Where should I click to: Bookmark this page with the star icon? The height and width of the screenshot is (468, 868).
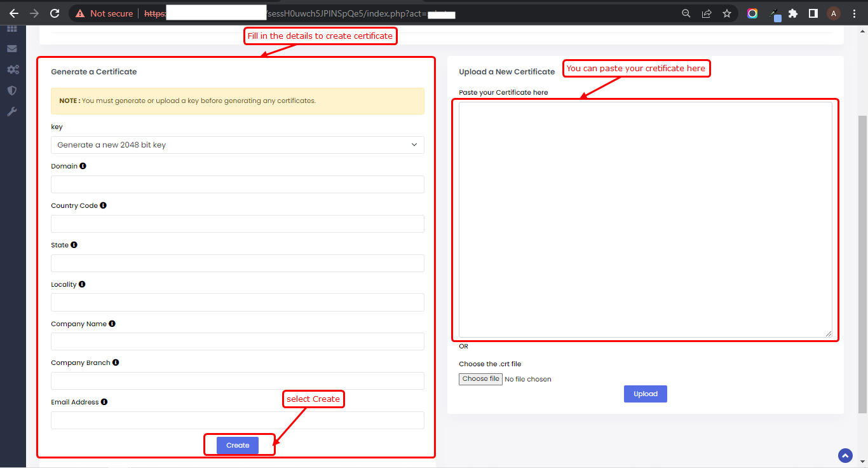tap(727, 13)
